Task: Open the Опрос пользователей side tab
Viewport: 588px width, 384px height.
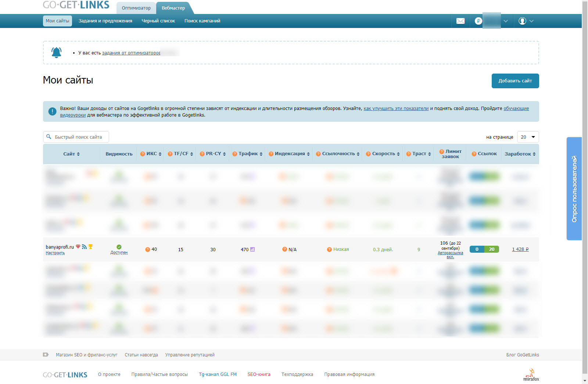Action: [x=574, y=189]
